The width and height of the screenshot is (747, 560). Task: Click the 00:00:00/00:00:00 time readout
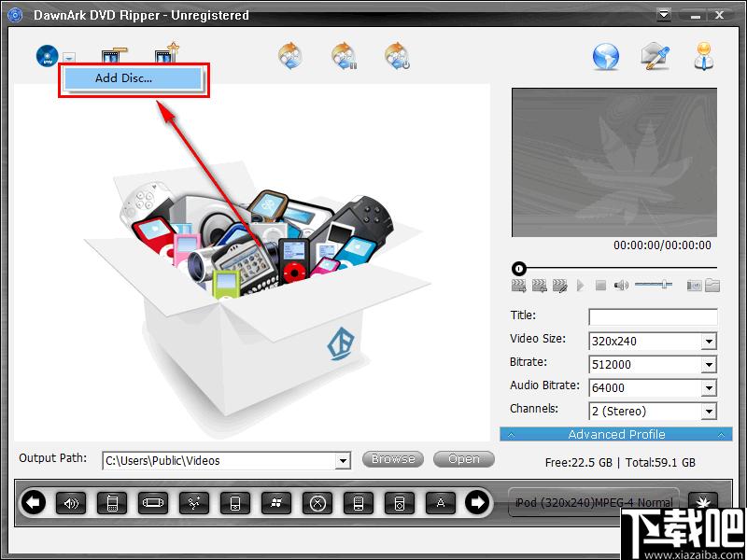pos(662,245)
